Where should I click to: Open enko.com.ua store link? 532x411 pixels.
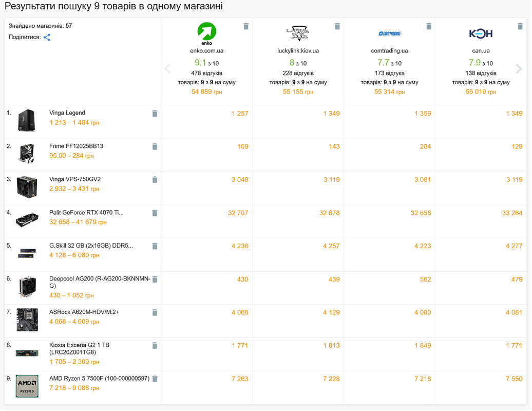tap(206, 51)
